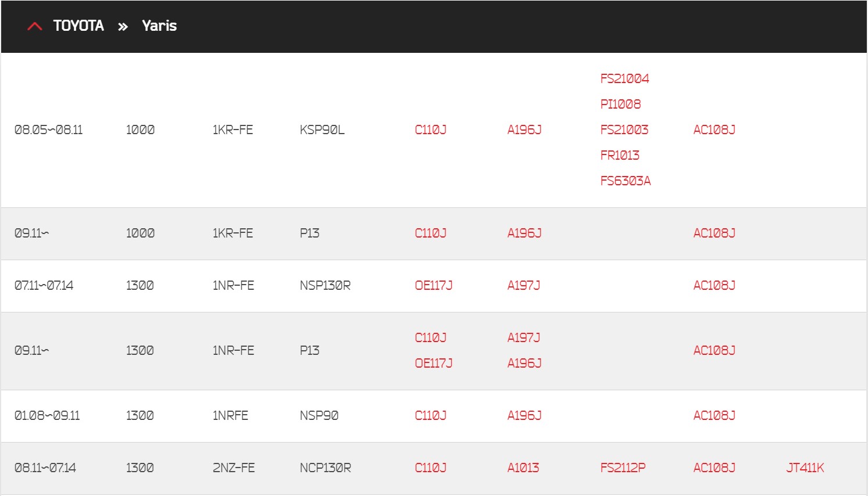The height and width of the screenshot is (496, 868).
Task: Open part link FR1013
Action: coord(620,155)
